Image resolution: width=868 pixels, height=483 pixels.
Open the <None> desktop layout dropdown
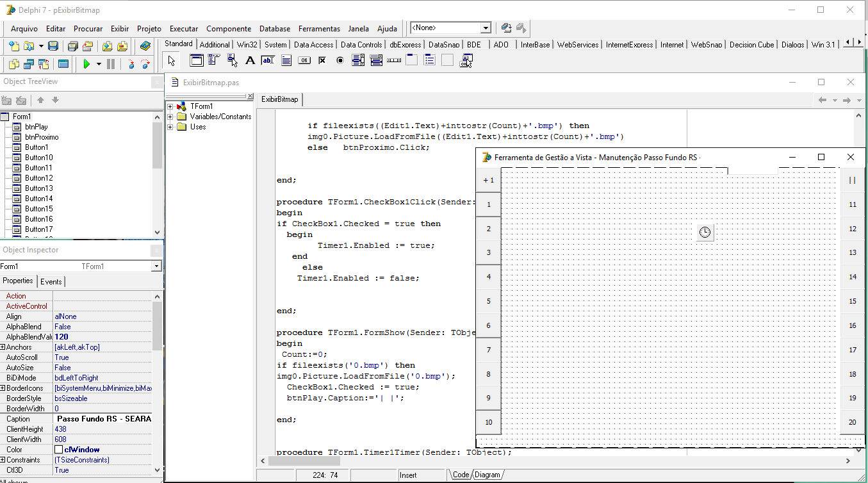(486, 28)
